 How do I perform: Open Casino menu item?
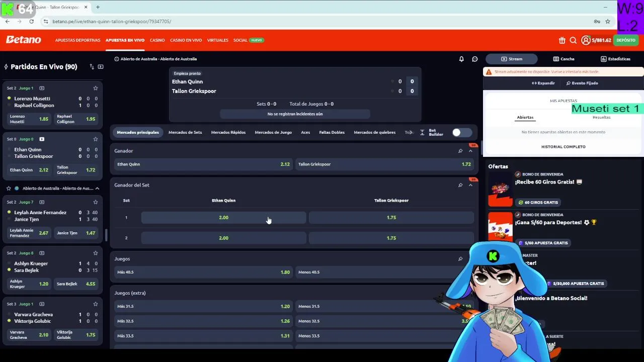[x=157, y=40]
